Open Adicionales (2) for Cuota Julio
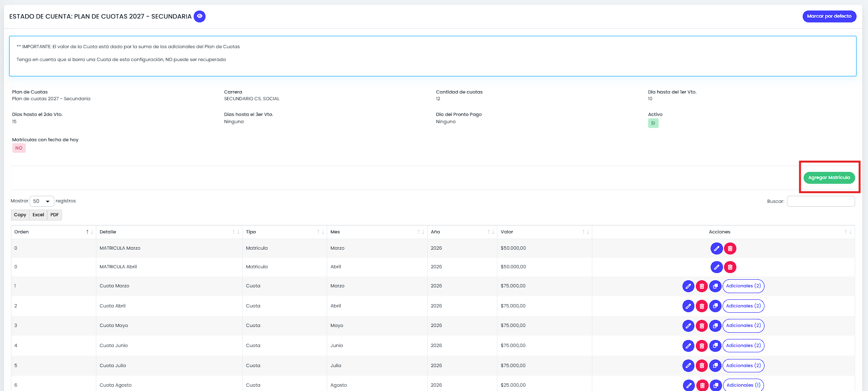Image resolution: width=868 pixels, height=391 pixels. (744, 366)
